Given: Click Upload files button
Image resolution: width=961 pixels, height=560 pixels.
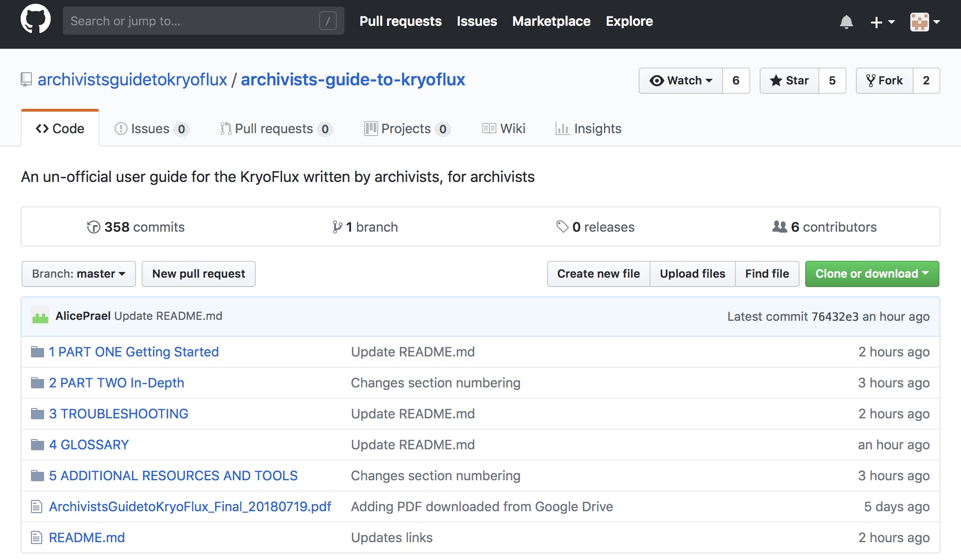Looking at the screenshot, I should point(693,274).
